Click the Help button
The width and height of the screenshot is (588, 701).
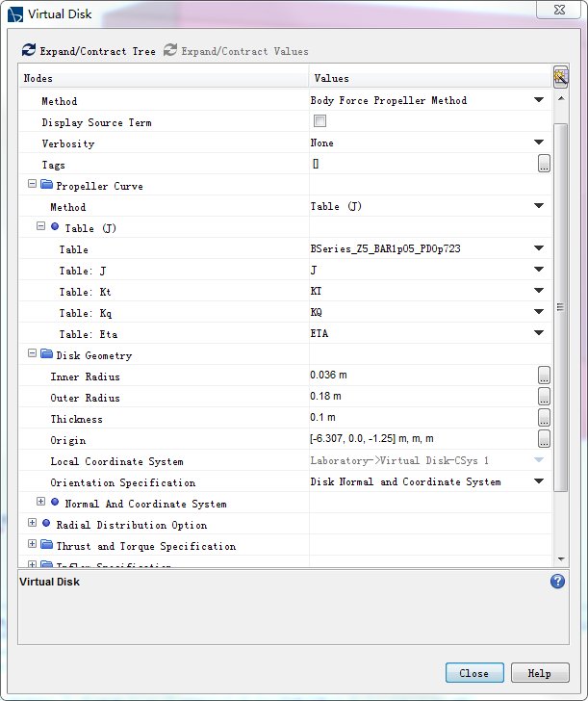[x=539, y=673]
